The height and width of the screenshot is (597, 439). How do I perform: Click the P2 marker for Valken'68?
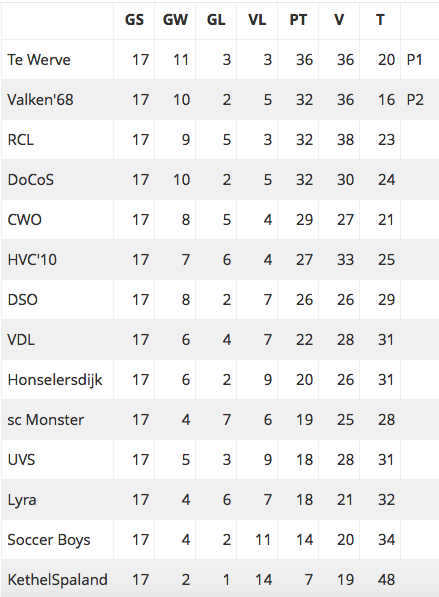tap(415, 100)
